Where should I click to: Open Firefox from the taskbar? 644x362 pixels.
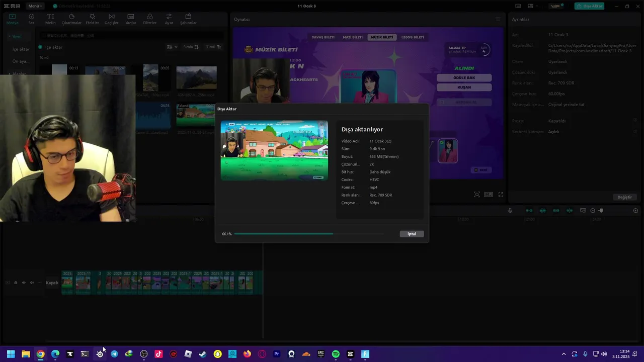pos(247,354)
